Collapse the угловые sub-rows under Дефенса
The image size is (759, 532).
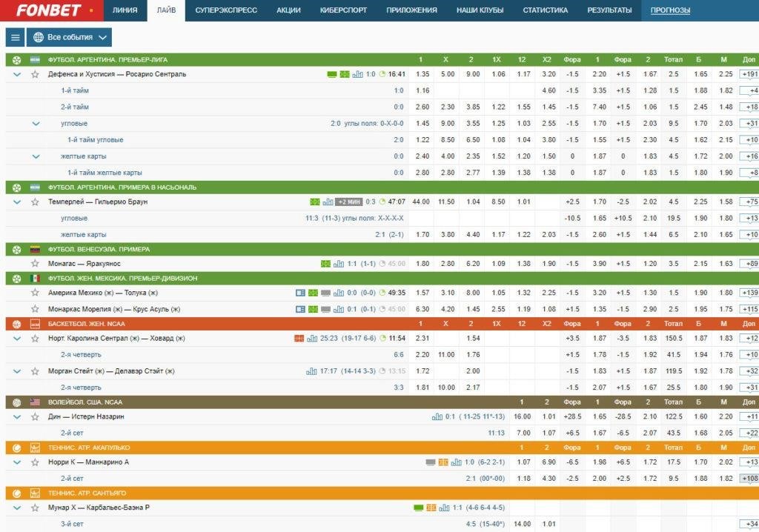tap(36, 124)
